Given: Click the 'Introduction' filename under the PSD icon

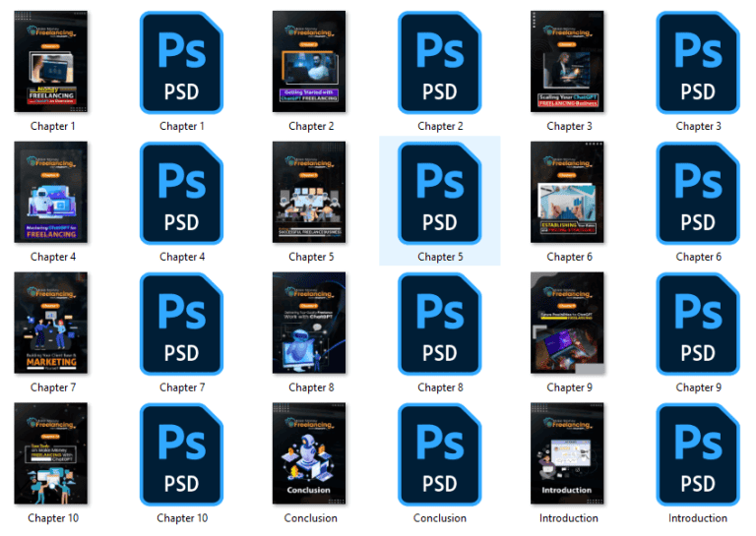Looking at the screenshot, I should (698, 518).
